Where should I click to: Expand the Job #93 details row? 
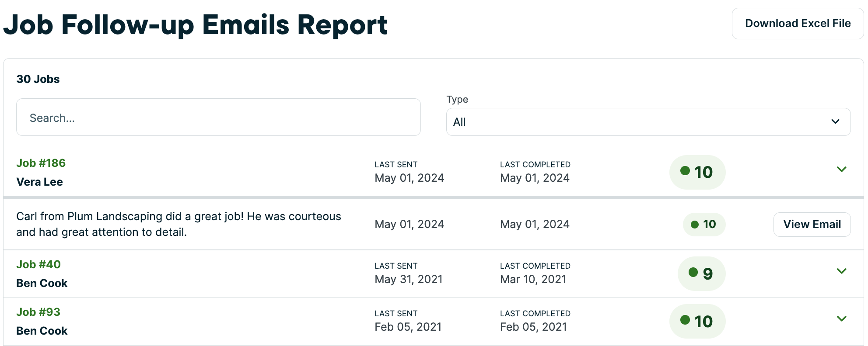pos(841,319)
